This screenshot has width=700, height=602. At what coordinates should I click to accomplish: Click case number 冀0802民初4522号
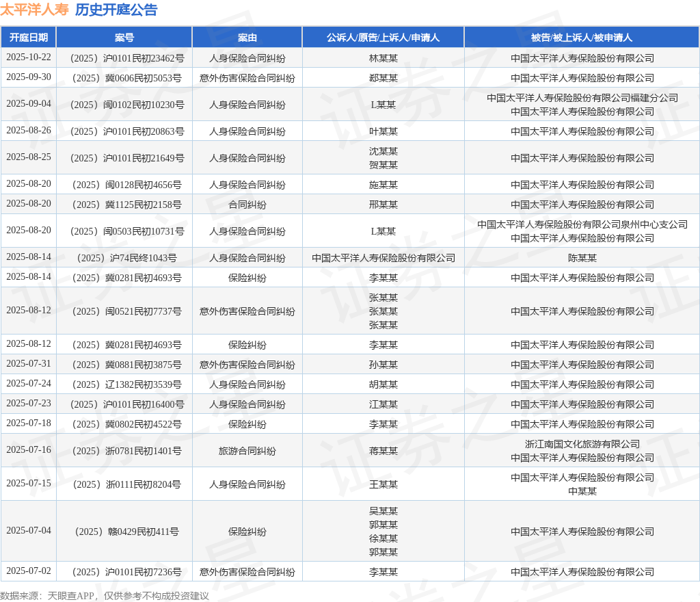[x=127, y=424]
